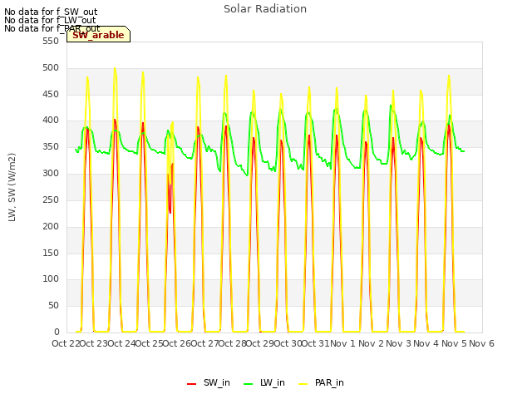Click the 50 y-axis tick label
This screenshot has height=399, width=532.
point(53,305)
